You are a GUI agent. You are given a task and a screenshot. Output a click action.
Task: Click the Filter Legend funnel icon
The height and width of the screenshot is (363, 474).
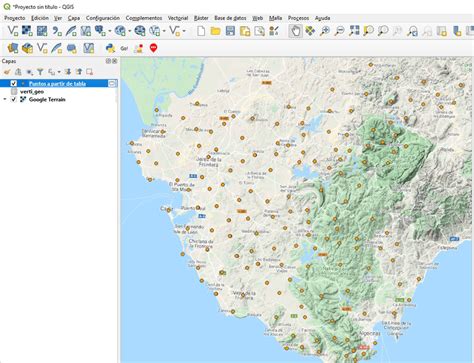coord(40,72)
